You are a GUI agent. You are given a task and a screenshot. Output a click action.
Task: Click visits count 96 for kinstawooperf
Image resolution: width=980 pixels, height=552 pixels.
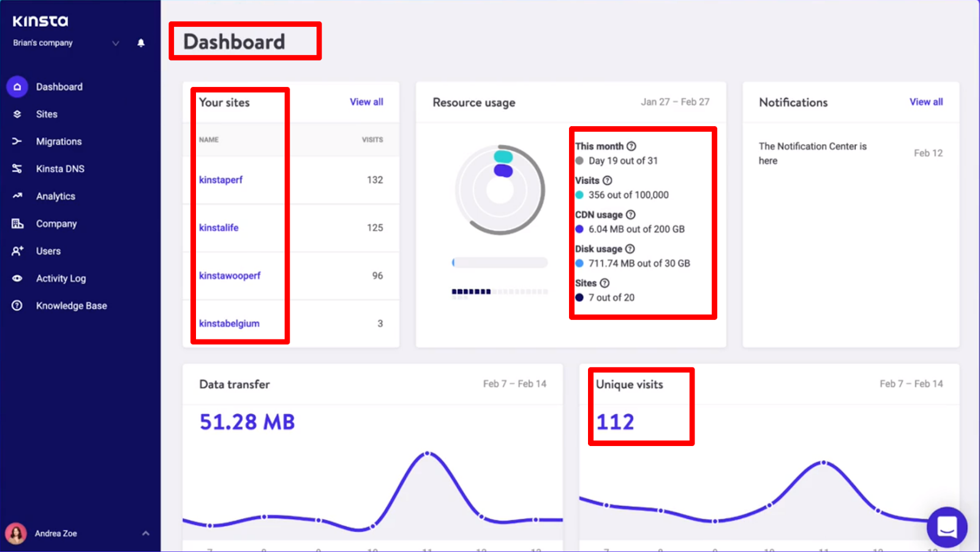pyautogui.click(x=377, y=276)
